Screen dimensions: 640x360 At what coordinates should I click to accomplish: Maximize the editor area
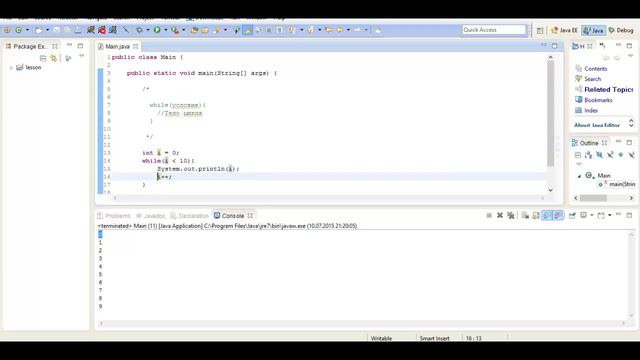point(554,46)
